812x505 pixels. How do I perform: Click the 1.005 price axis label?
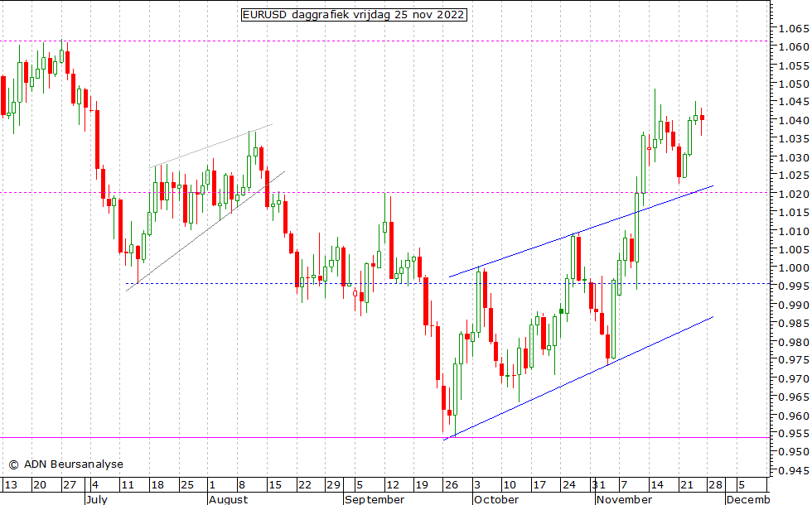[x=794, y=249]
